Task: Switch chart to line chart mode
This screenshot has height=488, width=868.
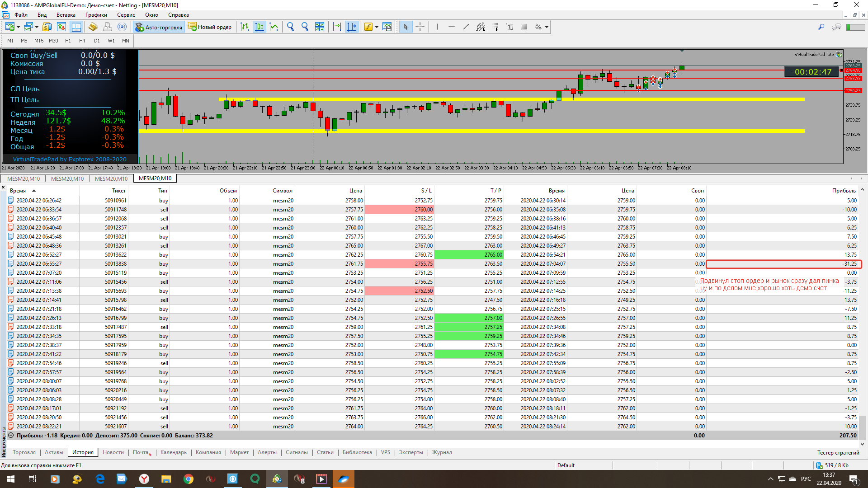Action: point(274,27)
